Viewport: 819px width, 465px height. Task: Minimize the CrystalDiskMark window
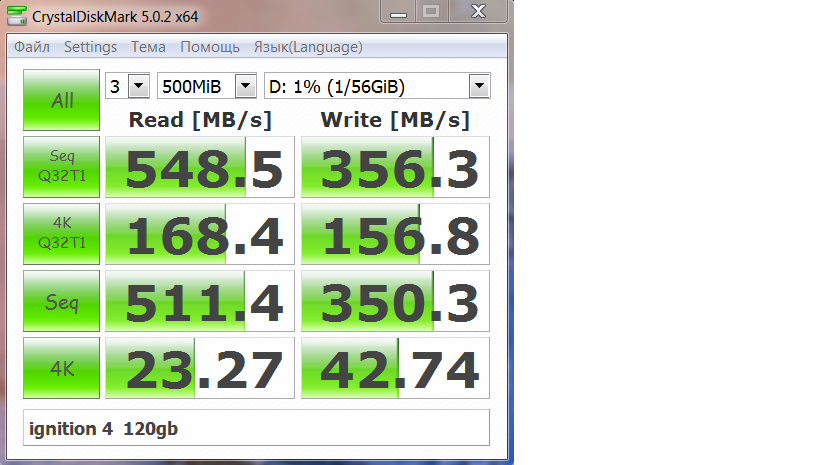click(x=398, y=11)
